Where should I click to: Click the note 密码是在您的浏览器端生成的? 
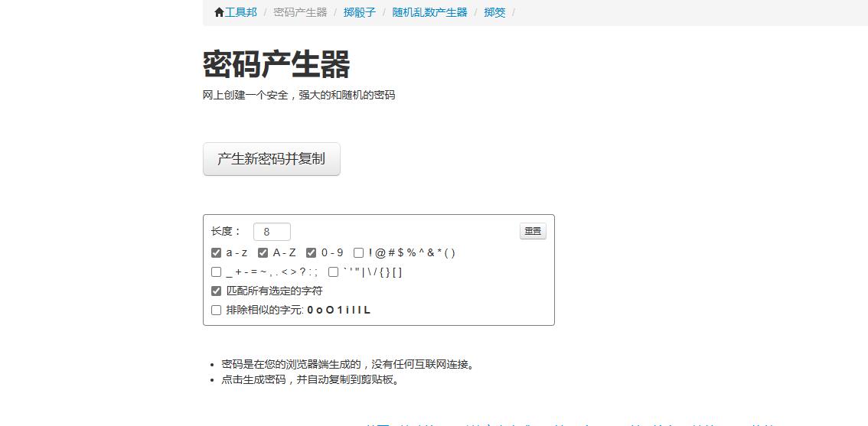click(x=348, y=364)
